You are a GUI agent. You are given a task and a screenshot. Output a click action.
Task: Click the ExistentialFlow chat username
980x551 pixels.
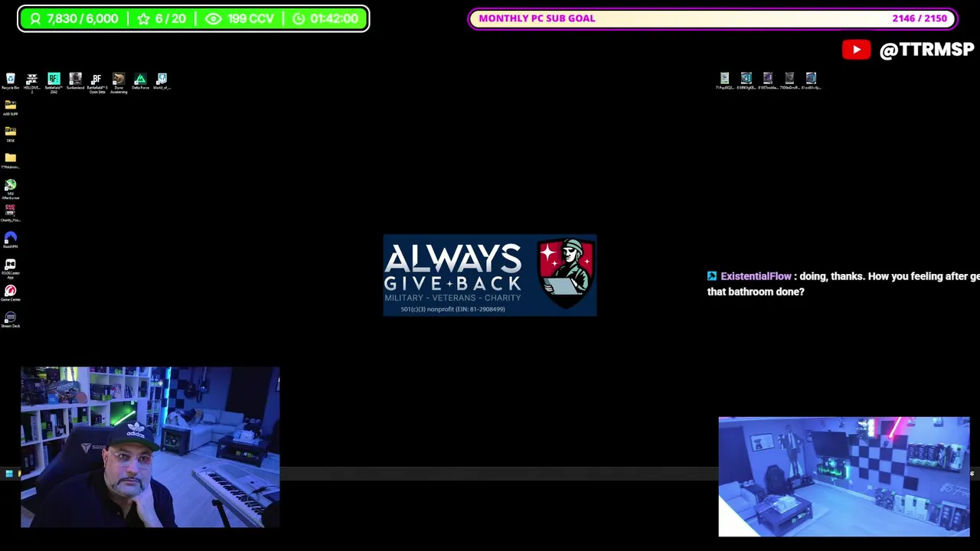(x=756, y=276)
